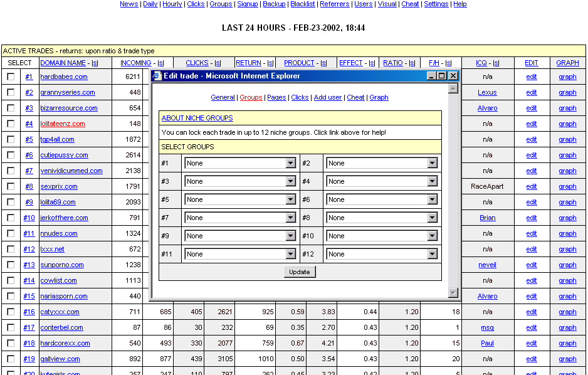This screenshot has width=588, height=375.
Task: Open the group #10 dropdown
Action: point(382,236)
